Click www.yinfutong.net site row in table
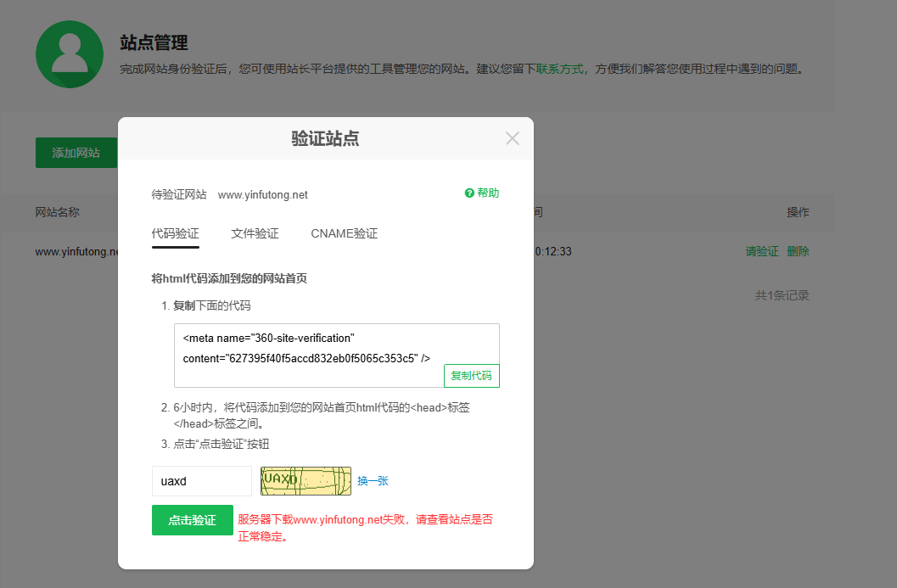897x588 pixels. tap(76, 252)
